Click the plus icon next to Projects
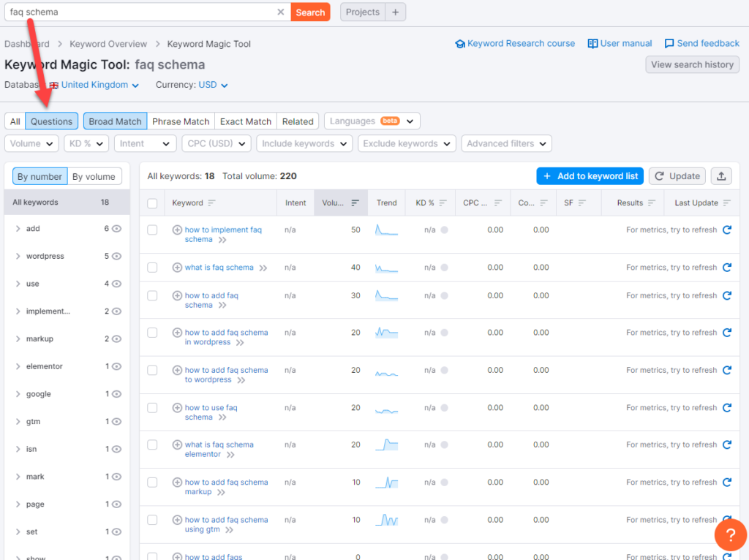The image size is (749, 560). point(395,12)
